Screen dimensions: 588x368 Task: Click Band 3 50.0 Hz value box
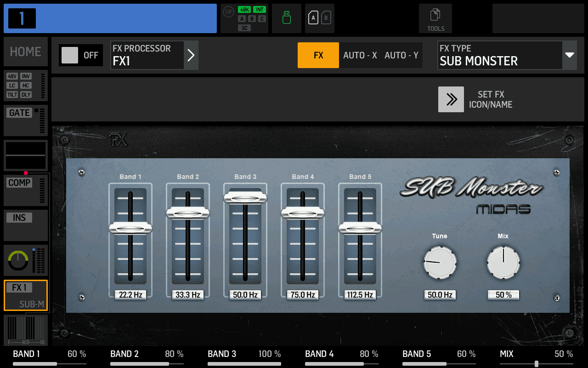pos(245,295)
